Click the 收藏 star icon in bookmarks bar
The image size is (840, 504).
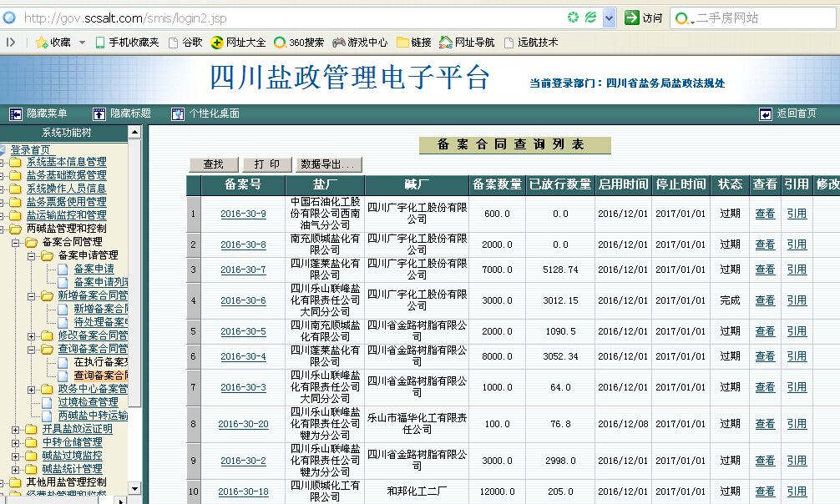pyautogui.click(x=41, y=43)
